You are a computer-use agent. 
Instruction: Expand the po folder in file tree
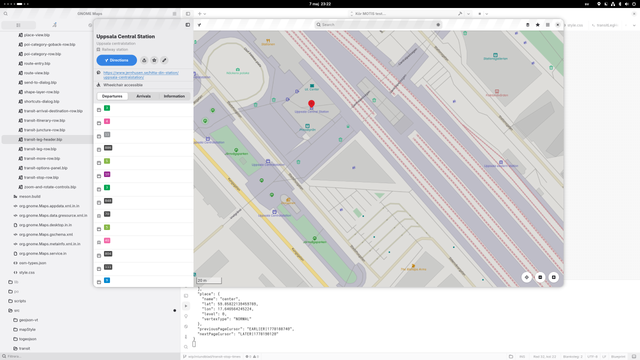click(16, 291)
